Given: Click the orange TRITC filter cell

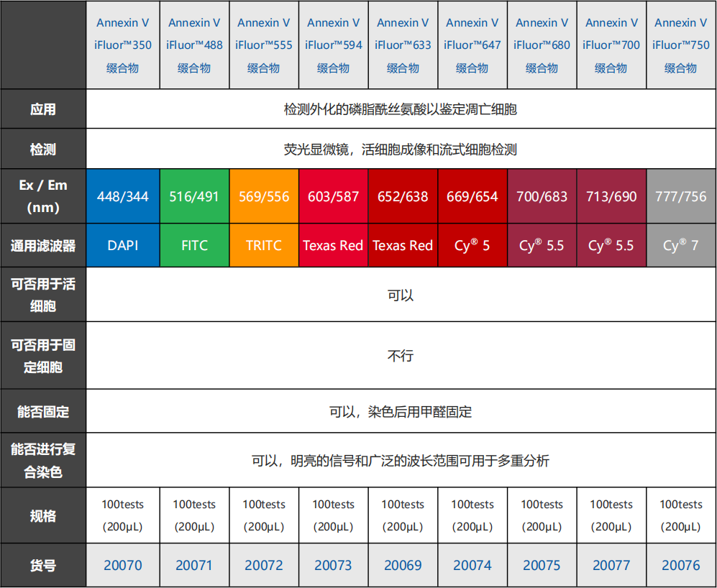Looking at the screenshot, I should point(264,245).
